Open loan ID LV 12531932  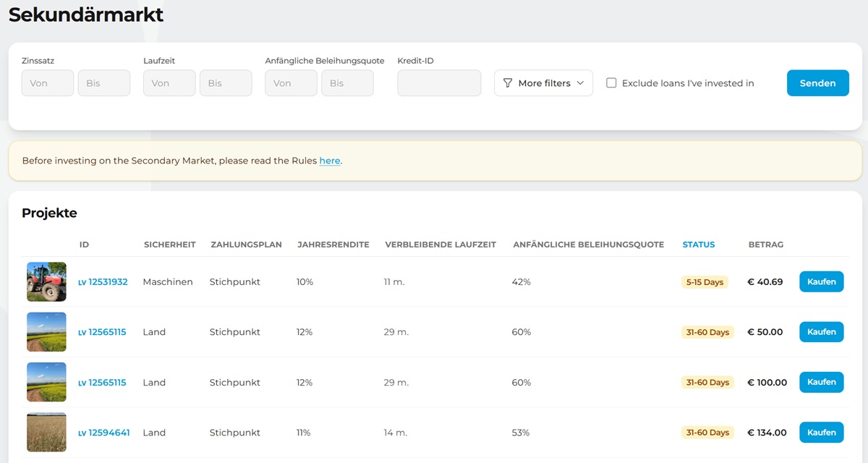(x=103, y=282)
